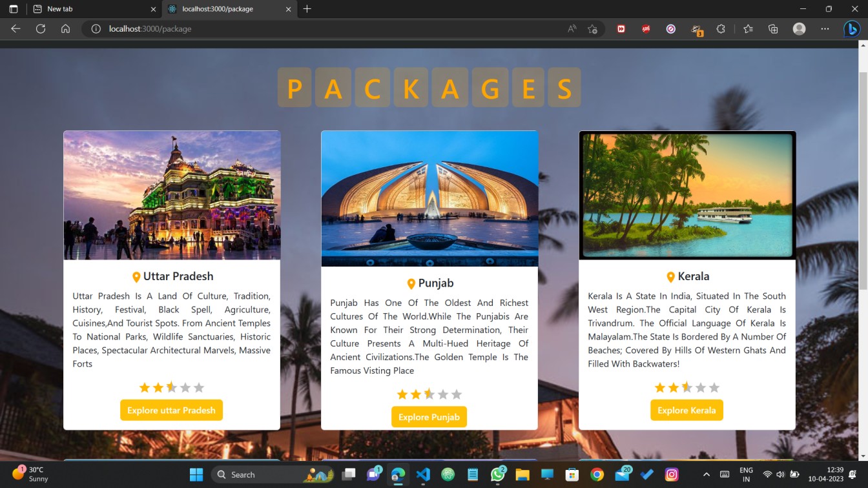Toggle favorite status for the current page

click(592, 28)
